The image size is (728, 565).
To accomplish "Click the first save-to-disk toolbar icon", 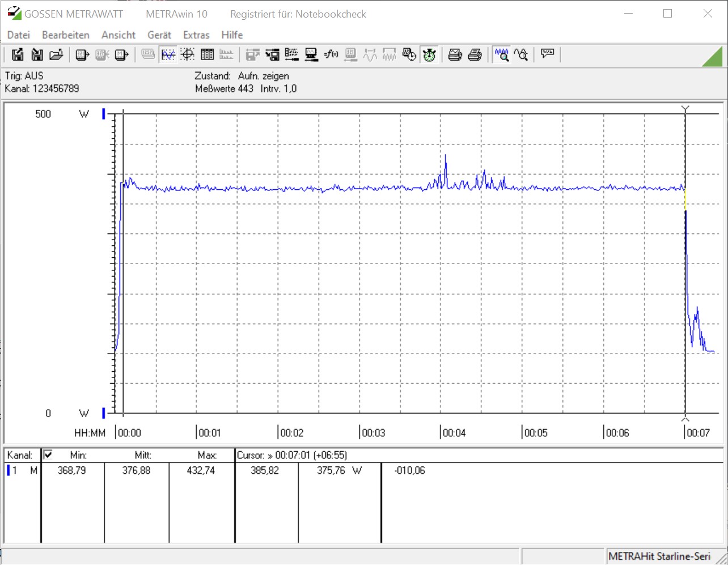I will (18, 54).
